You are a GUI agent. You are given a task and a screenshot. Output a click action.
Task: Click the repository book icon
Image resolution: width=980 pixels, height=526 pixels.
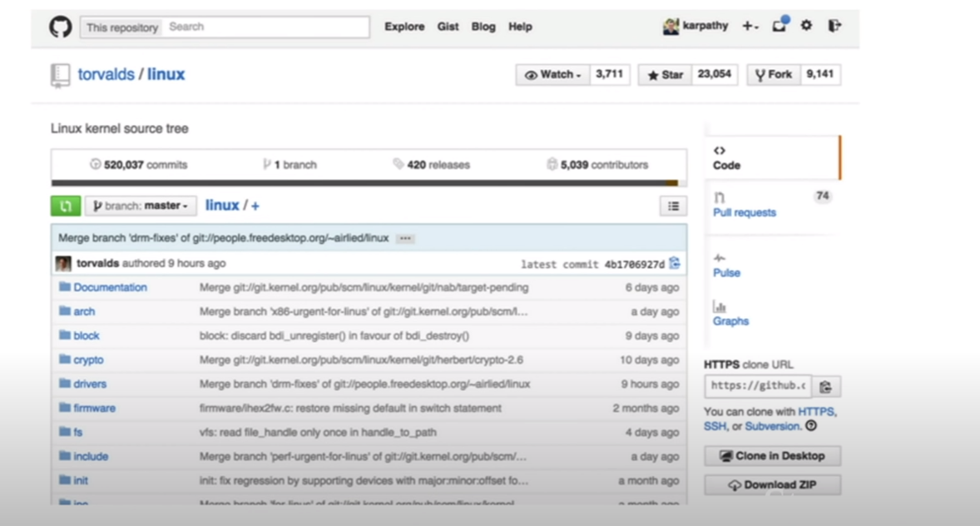tap(60, 75)
